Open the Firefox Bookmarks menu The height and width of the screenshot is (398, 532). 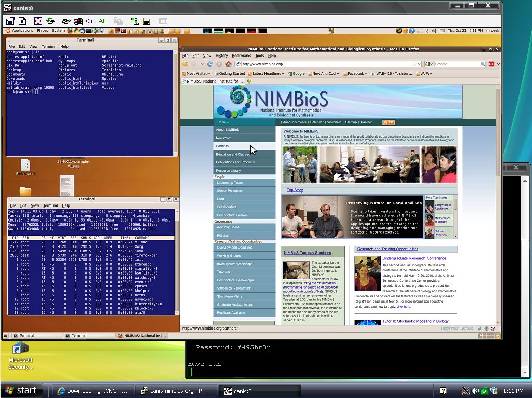(241, 56)
